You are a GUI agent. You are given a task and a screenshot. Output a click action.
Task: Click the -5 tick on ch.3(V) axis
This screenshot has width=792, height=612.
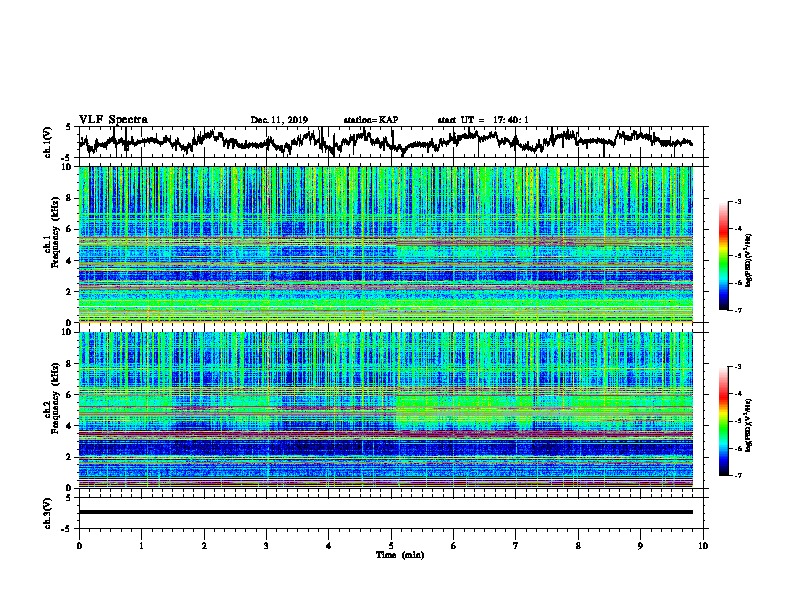(68, 529)
